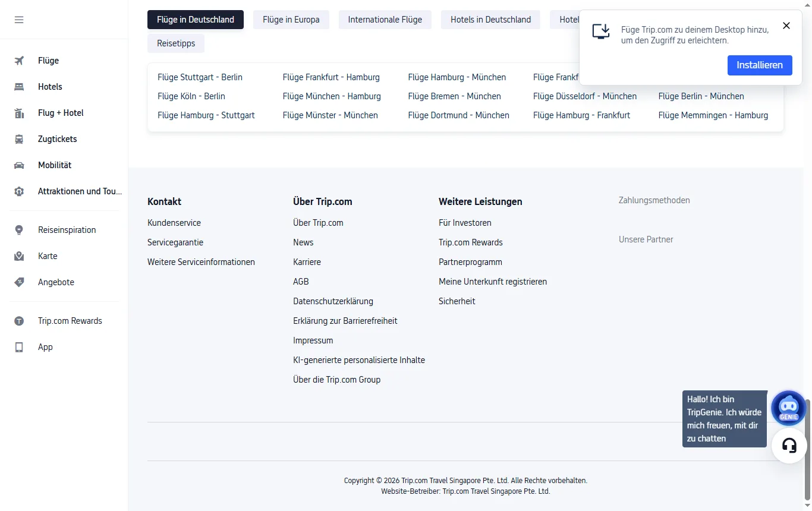Open Flüge Frankfurt - Hamburg link
Screen dimensions: 812x511
pos(331,77)
